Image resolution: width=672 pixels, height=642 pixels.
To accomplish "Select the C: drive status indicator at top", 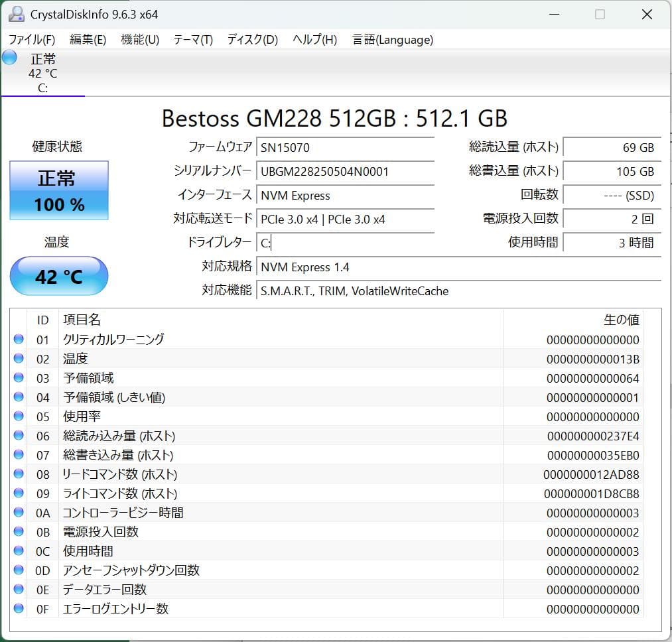I will tap(42, 72).
